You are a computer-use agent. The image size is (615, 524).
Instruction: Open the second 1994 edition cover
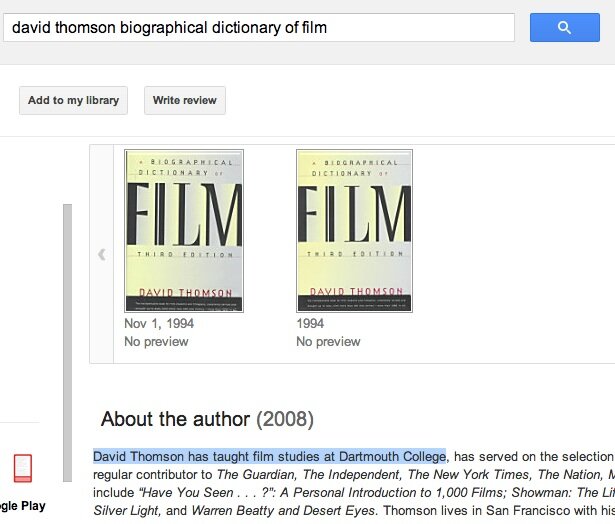coord(354,230)
